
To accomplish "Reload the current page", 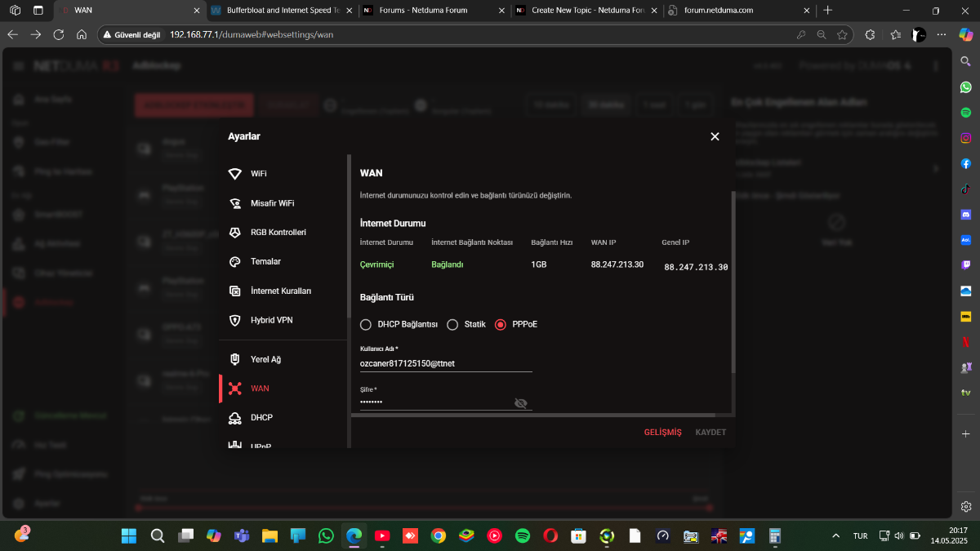I will (59, 35).
